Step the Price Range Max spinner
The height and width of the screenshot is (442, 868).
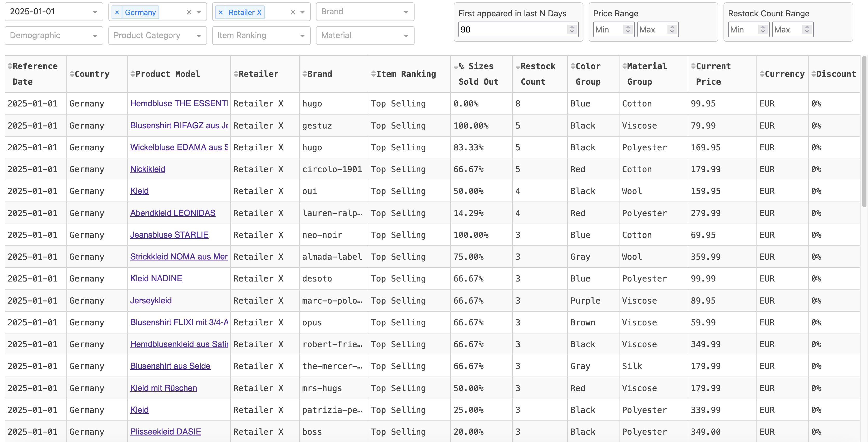tap(672, 29)
